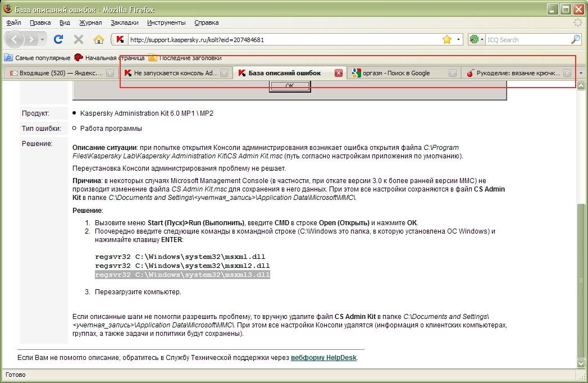Open the Начальная страница bookmark

click(109, 58)
